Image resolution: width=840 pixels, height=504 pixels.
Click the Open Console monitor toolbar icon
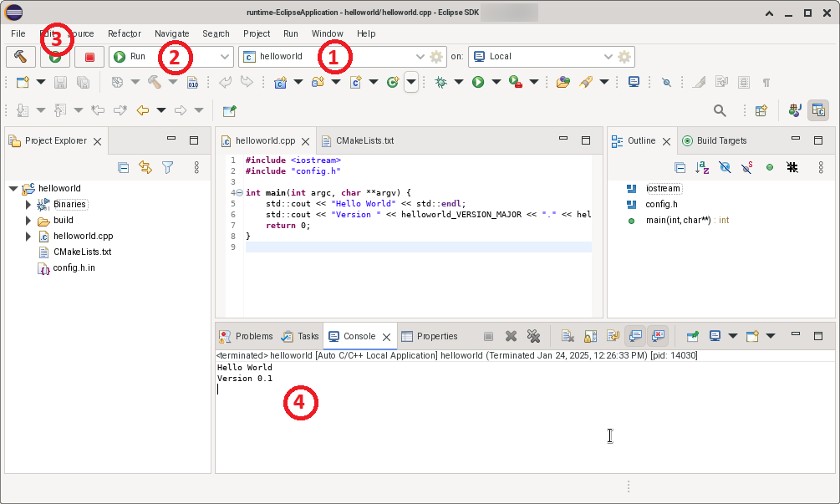tap(634, 82)
